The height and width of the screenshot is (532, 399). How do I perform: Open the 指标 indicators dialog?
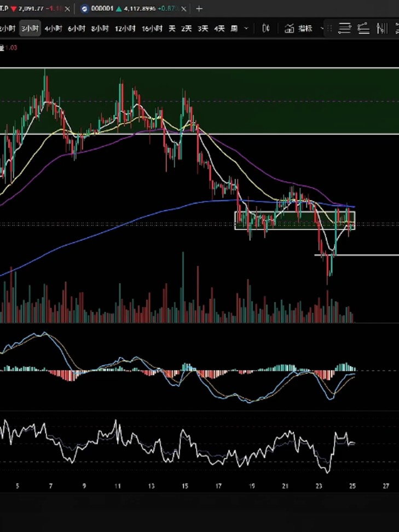[298, 29]
